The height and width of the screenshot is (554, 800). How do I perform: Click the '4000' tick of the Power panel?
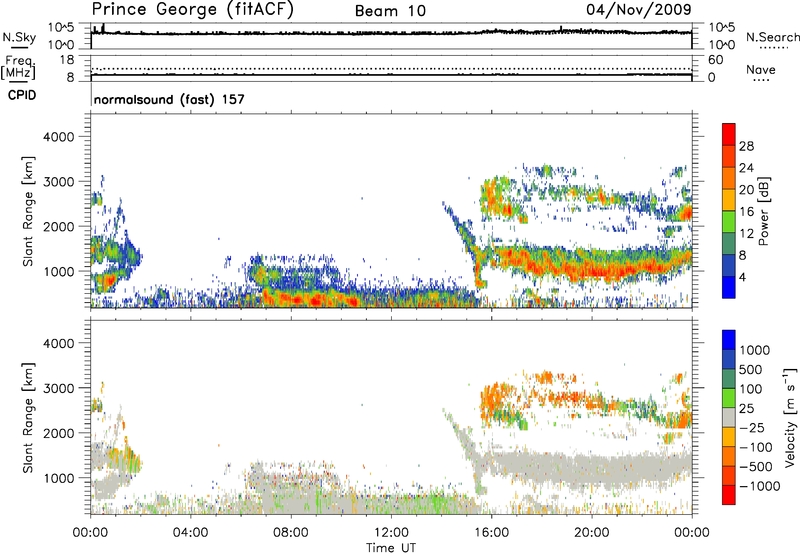[59, 137]
